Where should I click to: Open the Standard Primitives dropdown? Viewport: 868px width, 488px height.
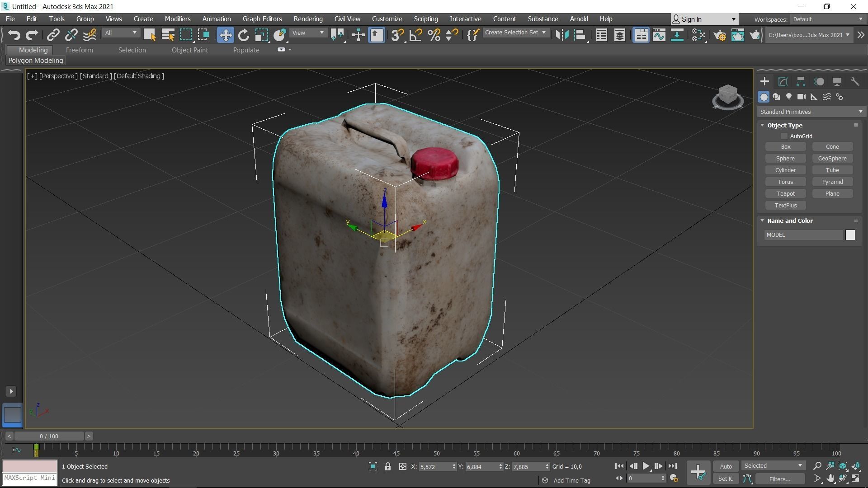(x=811, y=112)
